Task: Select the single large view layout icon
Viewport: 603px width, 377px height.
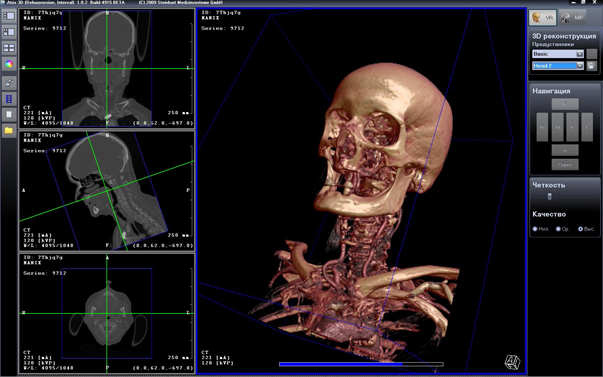Action: pos(9,16)
